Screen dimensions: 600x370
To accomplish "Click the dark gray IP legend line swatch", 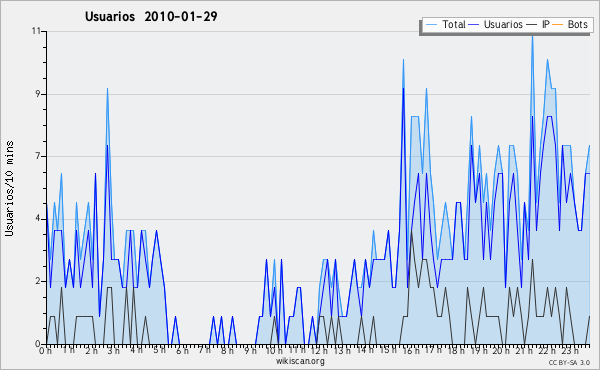I will (x=532, y=25).
